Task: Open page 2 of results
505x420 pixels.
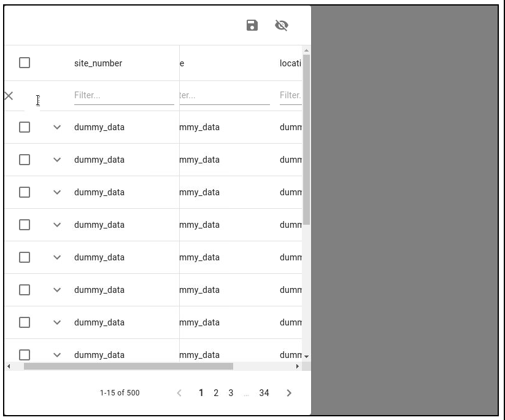Action: click(x=215, y=393)
